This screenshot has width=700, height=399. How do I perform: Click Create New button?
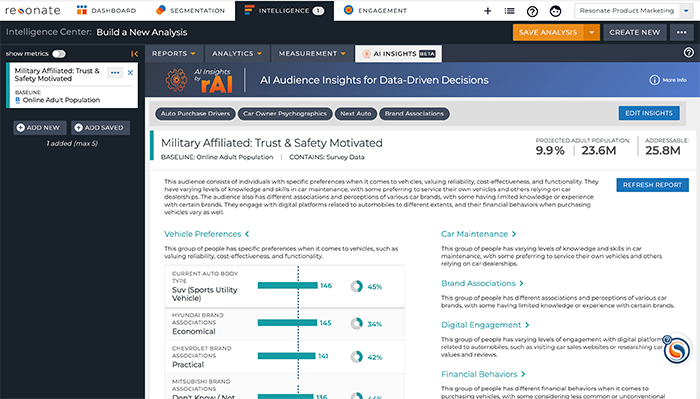pos(634,32)
